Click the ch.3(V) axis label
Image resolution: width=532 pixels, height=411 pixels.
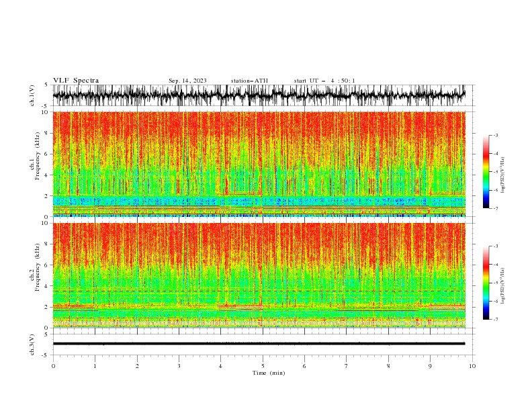click(32, 345)
